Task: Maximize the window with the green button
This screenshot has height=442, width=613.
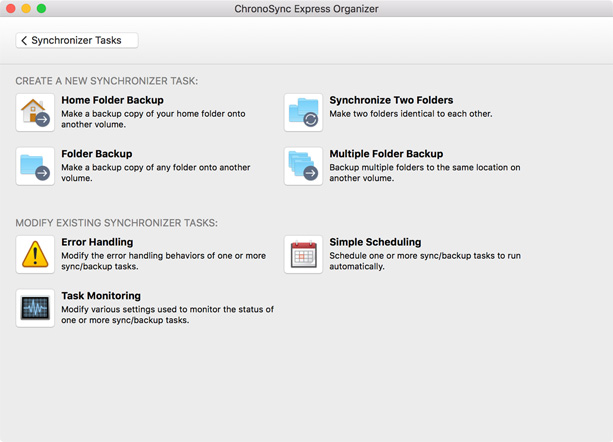Action: pos(41,9)
